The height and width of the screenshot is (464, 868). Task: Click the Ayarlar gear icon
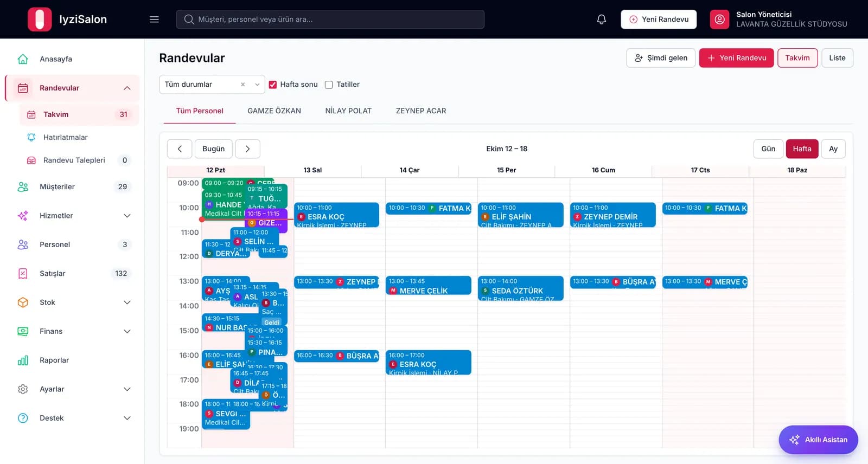pos(23,389)
